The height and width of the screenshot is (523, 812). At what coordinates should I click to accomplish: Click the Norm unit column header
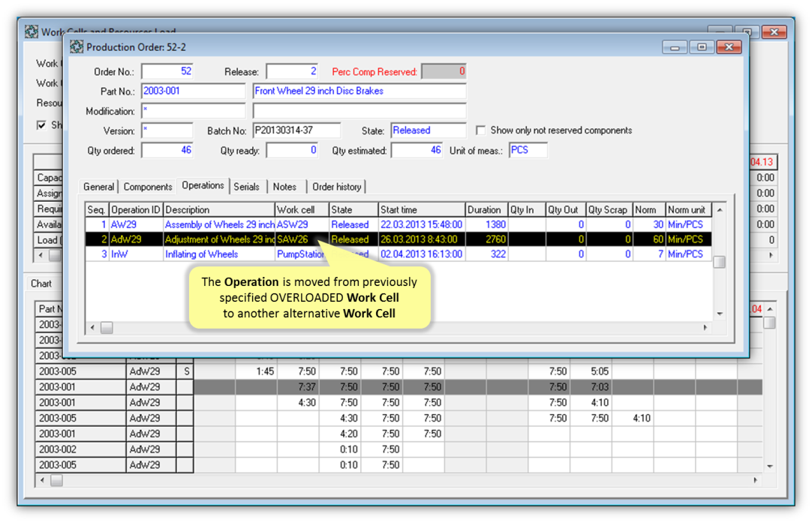[688, 209]
